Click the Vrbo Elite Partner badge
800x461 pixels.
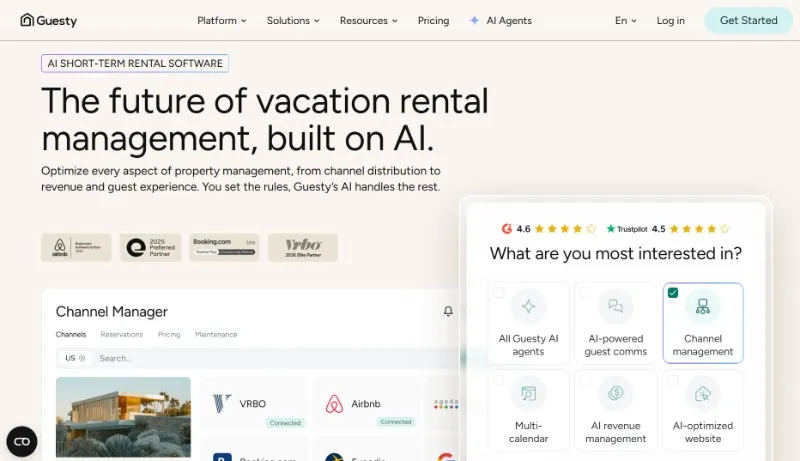pos(303,248)
